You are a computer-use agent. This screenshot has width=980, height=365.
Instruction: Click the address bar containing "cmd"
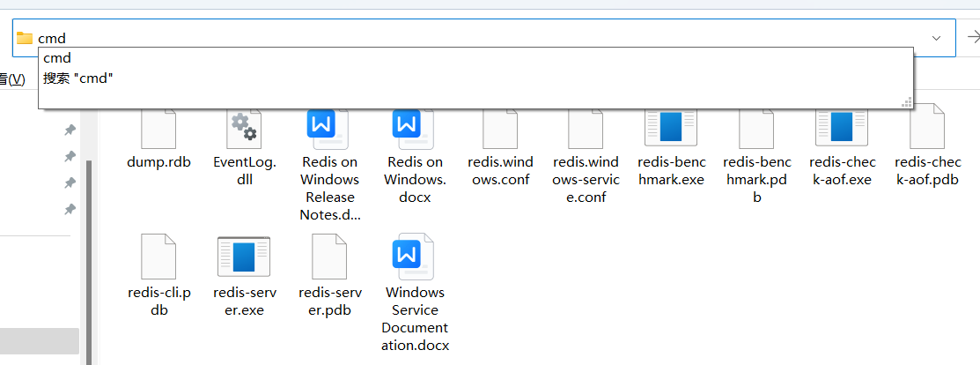tap(483, 38)
